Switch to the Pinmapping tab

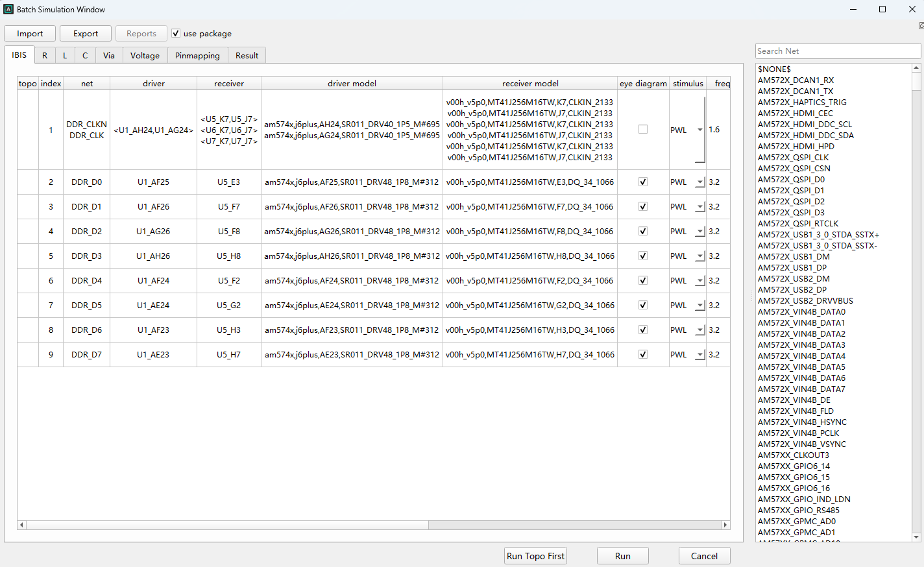pyautogui.click(x=197, y=56)
